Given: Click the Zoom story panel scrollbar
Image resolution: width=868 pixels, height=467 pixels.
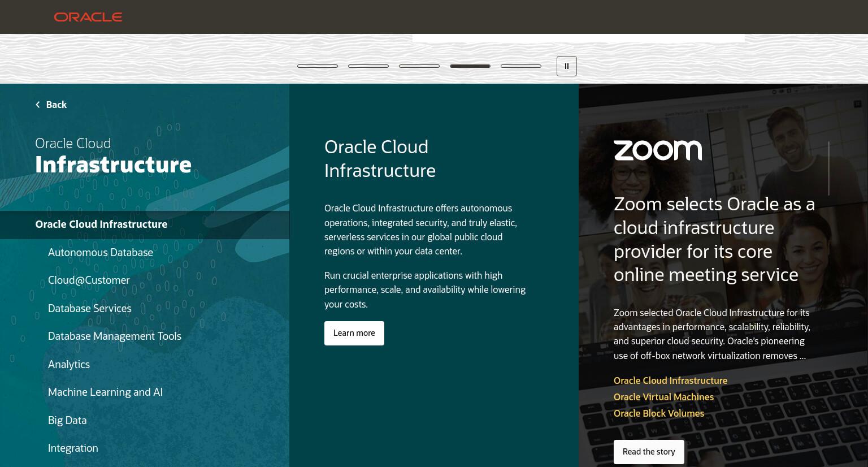Looking at the screenshot, I should 828,168.
